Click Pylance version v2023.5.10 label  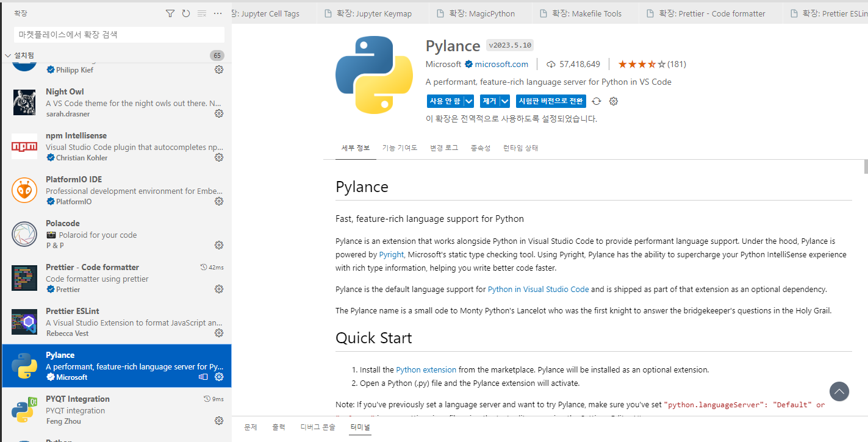(510, 46)
